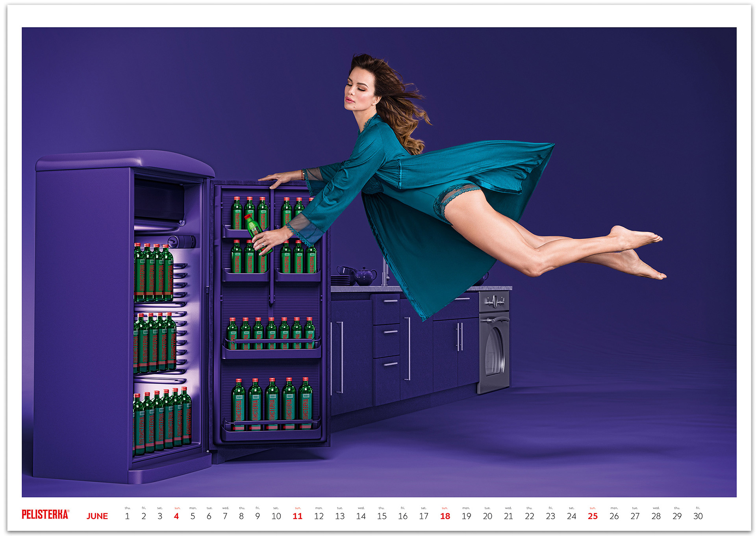This screenshot has height=536, width=756.
Task: Click calendar date 22
Action: [x=529, y=516]
